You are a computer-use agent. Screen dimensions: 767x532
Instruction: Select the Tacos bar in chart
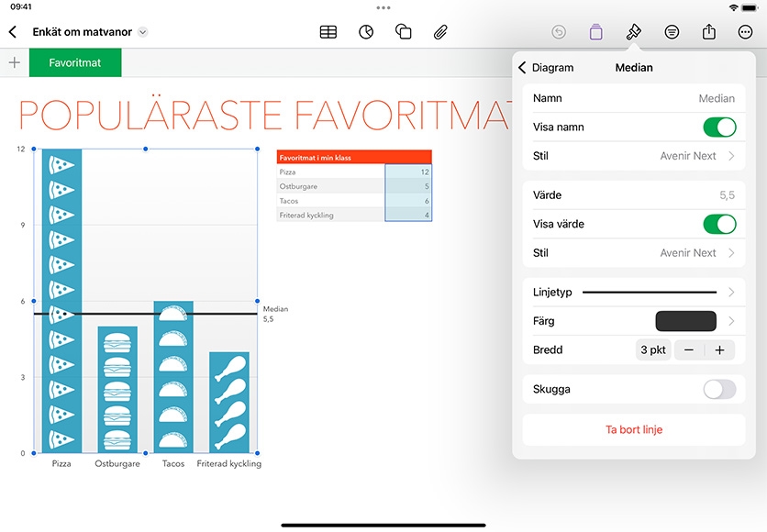[x=173, y=376]
